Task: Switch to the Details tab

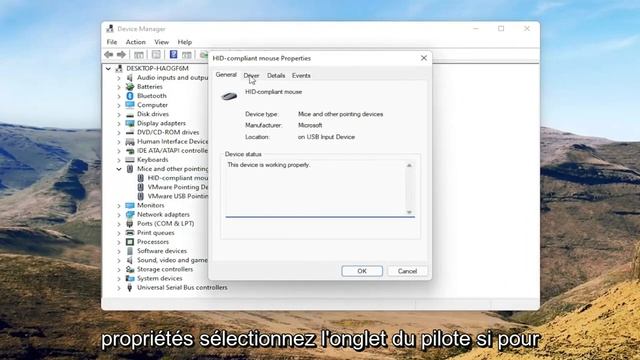Action: 276,76
